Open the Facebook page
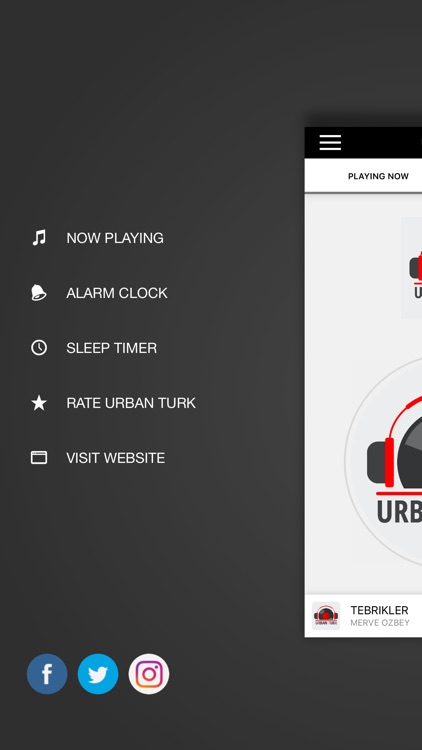Viewport: 422px width, 750px height. pos(47,673)
